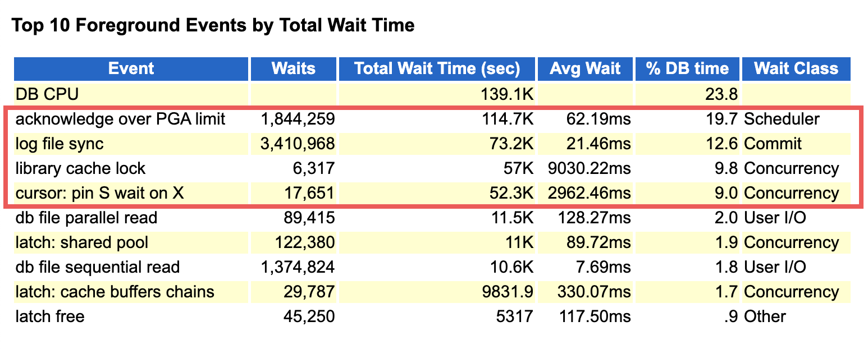Select the latch: shared pool event
The height and width of the screenshot is (349, 868).
82,242
